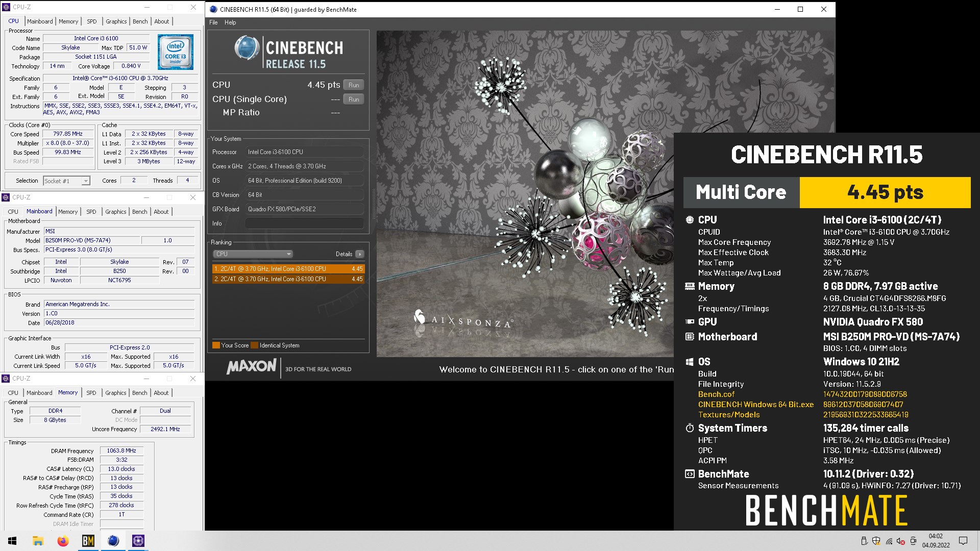Switch to Memory tab in top CPU-Z window
Viewport: 980px width, 551px height.
click(68, 21)
